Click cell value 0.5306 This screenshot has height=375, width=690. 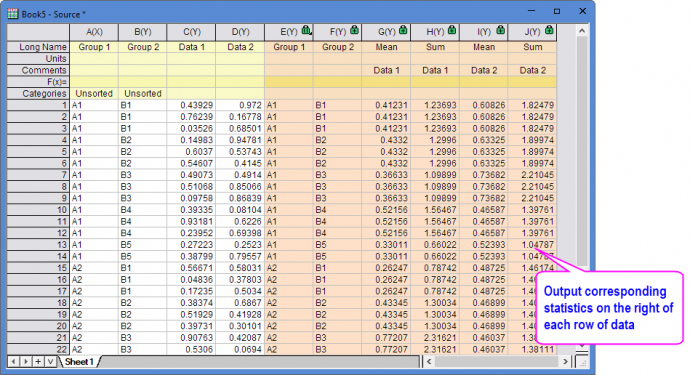[x=191, y=349]
